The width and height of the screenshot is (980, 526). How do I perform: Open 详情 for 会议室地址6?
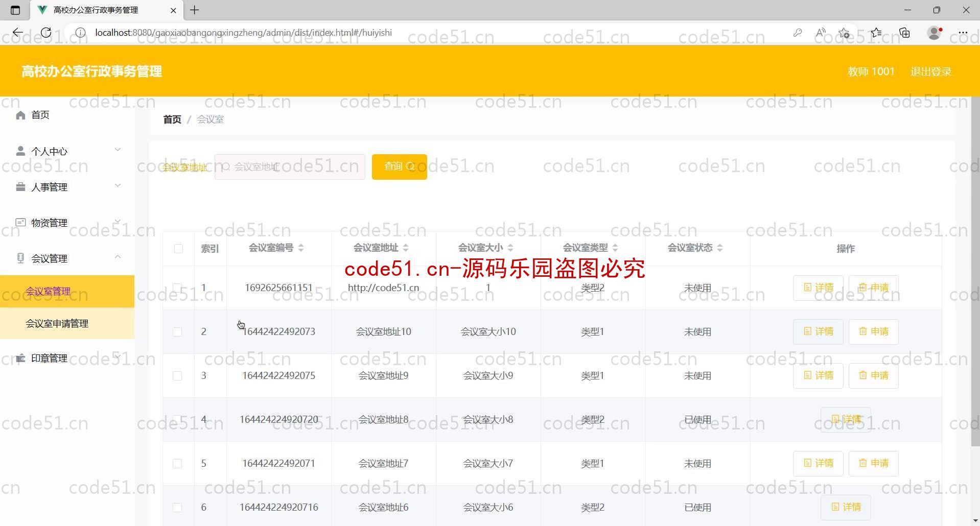pyautogui.click(x=846, y=507)
